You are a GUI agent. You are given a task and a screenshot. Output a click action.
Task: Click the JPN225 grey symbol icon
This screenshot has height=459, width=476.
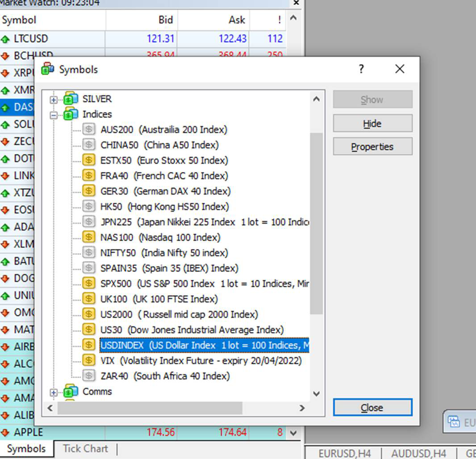point(89,222)
